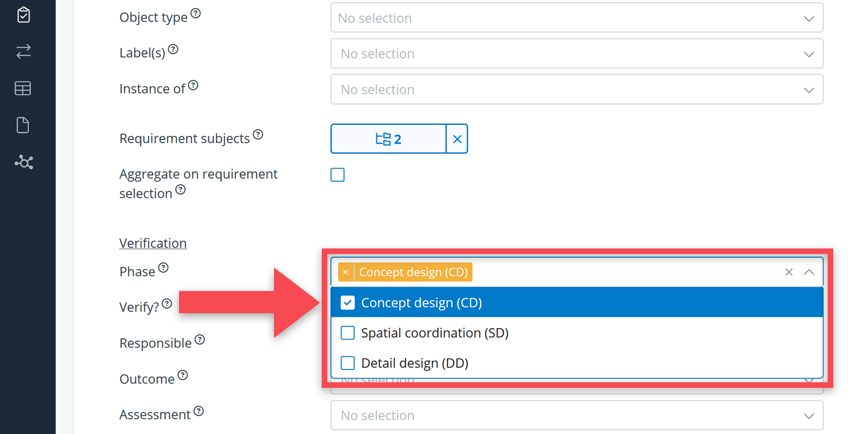Click help icon next to Requirement subjects

pos(258,135)
